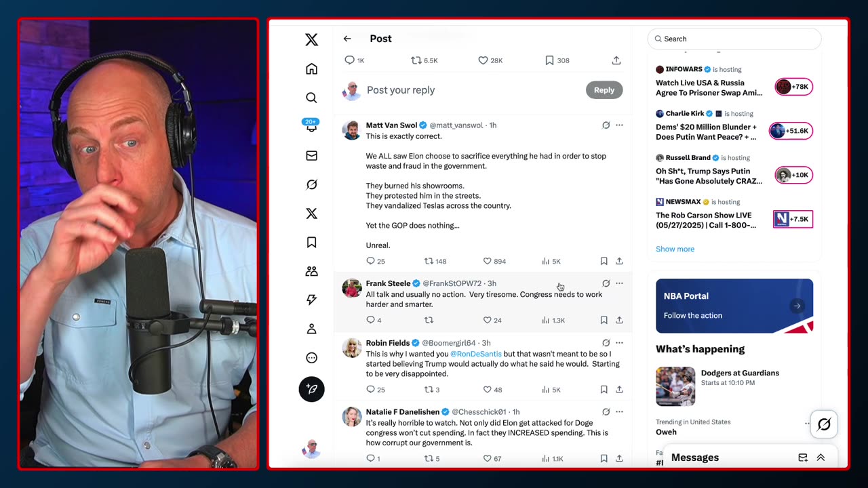This screenshot has width=868, height=488.
Task: Share the main post via upload icon
Action: (616, 60)
